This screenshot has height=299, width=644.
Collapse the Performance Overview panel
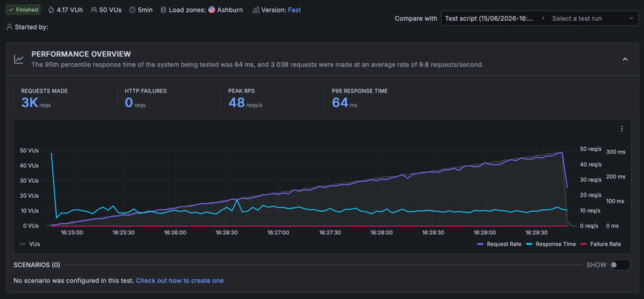625,59
